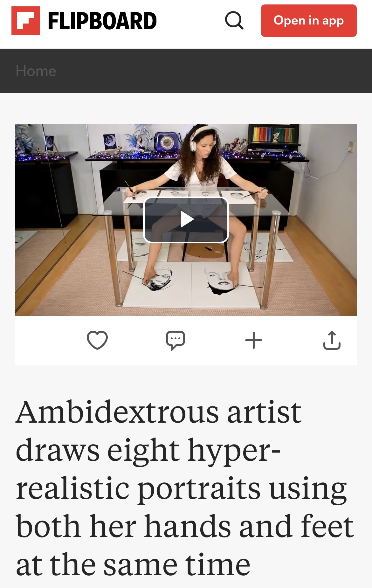Like the article with the heart icon
Screen dimensions: 372x588
click(x=97, y=340)
